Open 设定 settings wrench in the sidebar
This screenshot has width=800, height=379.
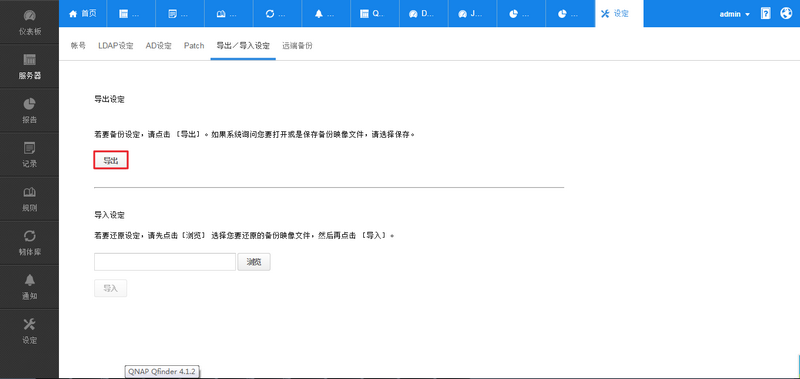[x=30, y=331]
